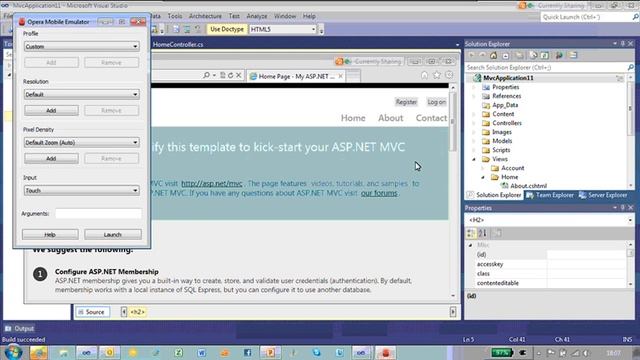
Task: Toggle auto-hide pin on Properties panel
Action: pos(622,208)
